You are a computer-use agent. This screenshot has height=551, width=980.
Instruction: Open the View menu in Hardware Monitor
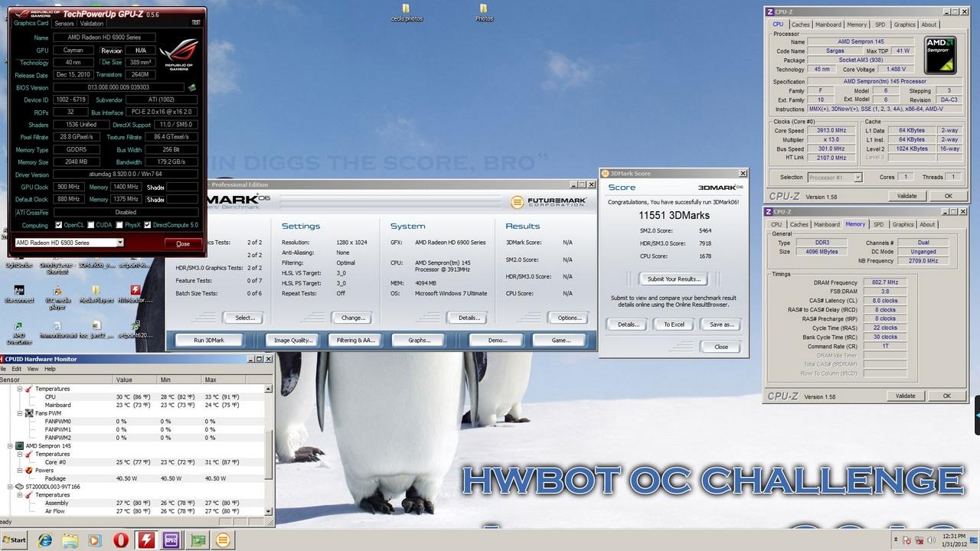pos(33,369)
